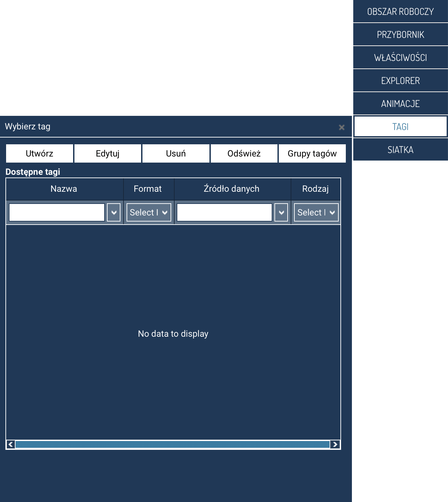Screen dimensions: 448x502
Task: Select the WŁAŚCIWOŚCI tab
Action: (x=400, y=58)
